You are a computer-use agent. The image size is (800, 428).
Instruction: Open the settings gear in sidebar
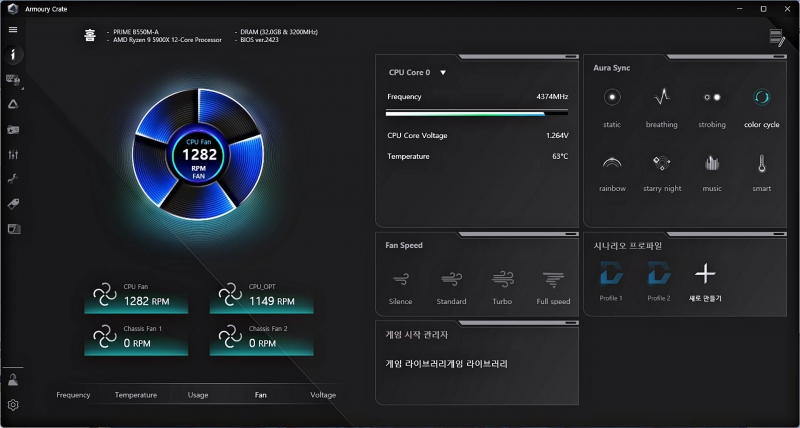pyautogui.click(x=14, y=405)
